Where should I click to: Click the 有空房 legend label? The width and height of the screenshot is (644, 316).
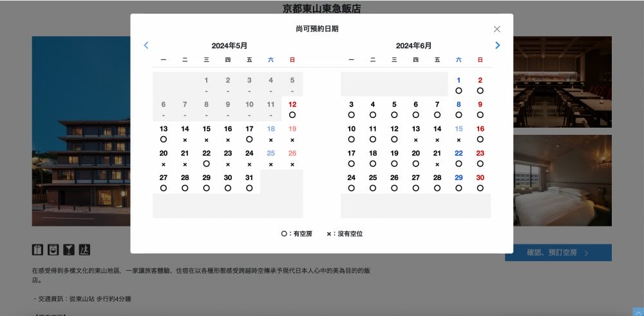(x=303, y=233)
